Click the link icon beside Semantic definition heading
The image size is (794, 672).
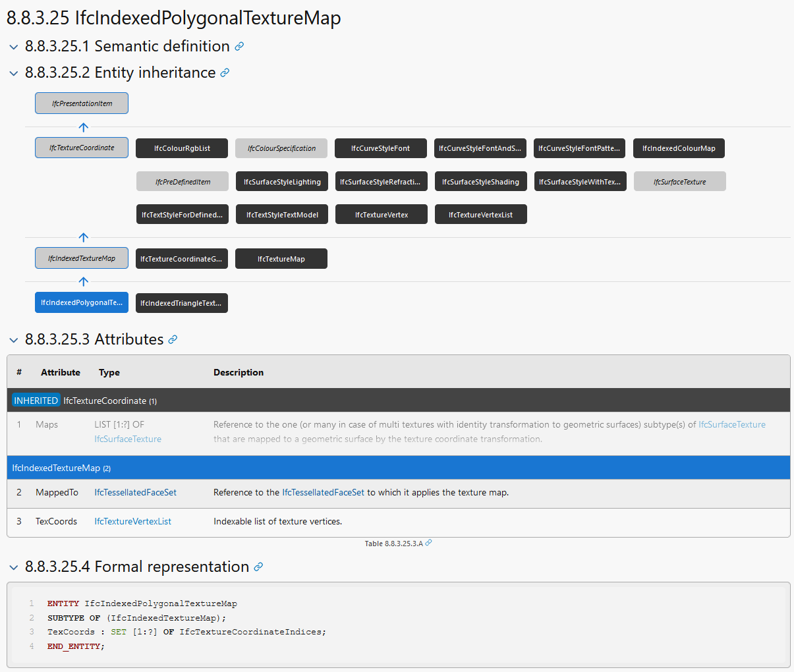pos(240,47)
